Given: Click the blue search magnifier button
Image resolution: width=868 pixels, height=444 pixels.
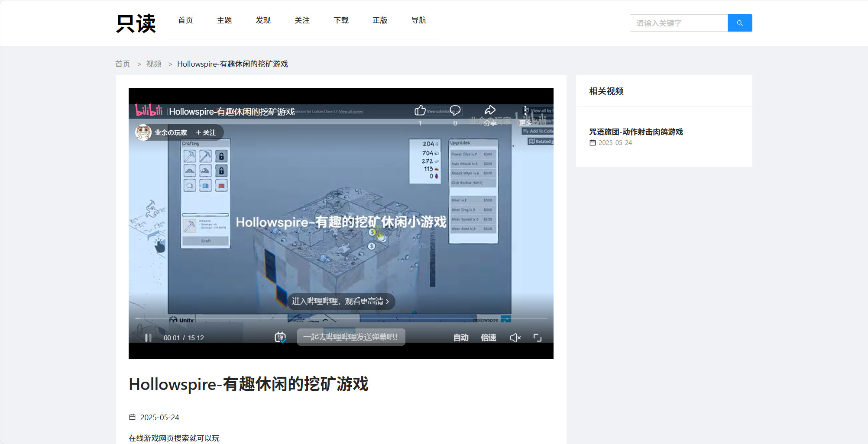Looking at the screenshot, I should pyautogui.click(x=740, y=23).
